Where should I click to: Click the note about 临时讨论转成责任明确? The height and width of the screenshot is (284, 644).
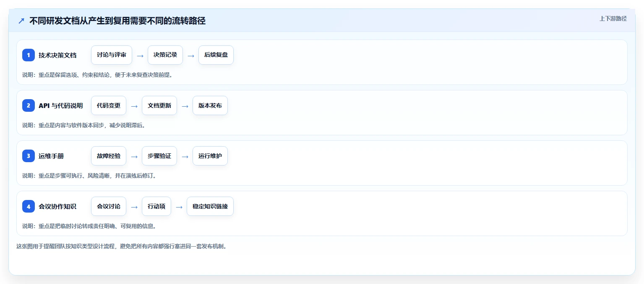point(89,226)
